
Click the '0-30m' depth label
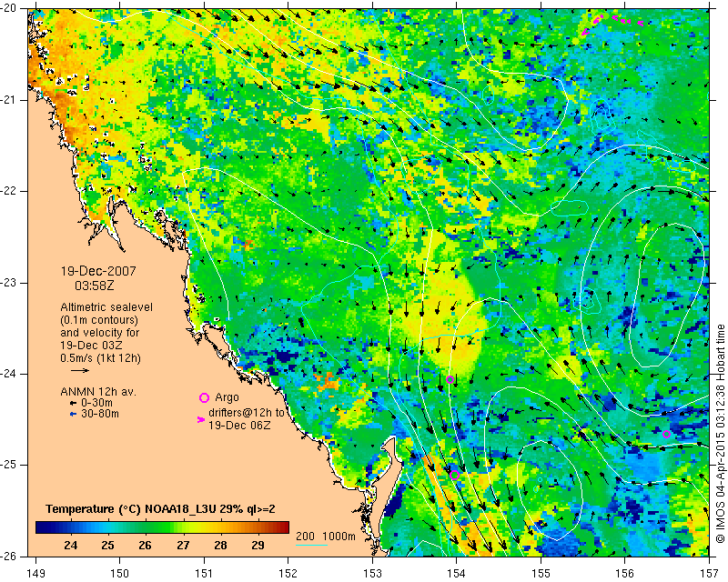click(x=96, y=403)
